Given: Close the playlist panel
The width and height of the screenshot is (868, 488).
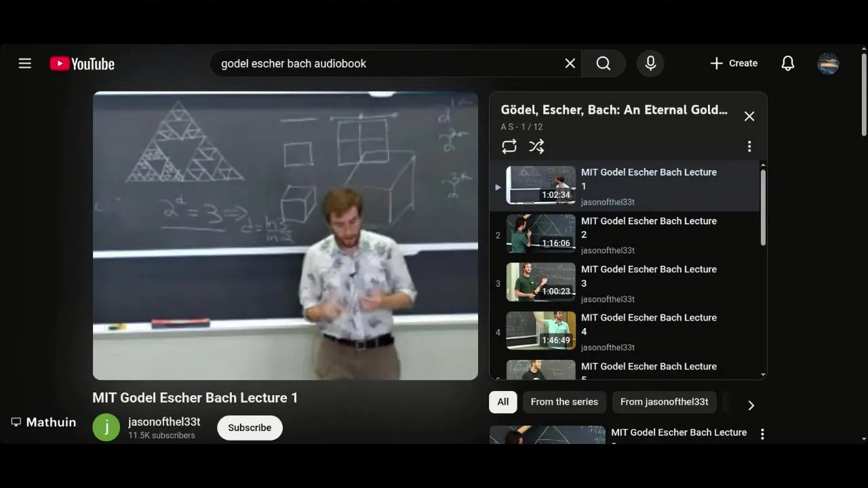Looking at the screenshot, I should [x=749, y=117].
